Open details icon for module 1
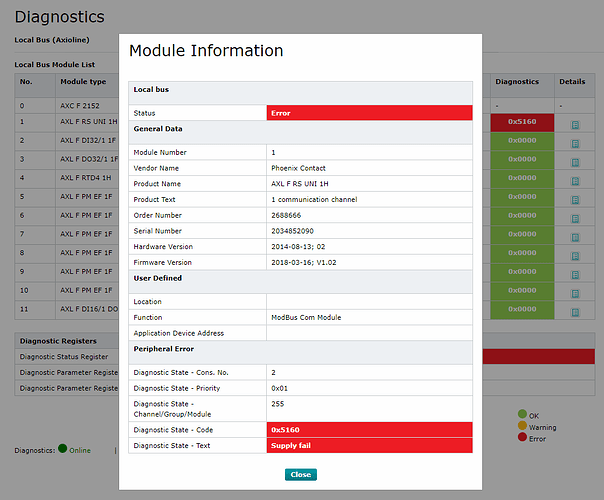604x500 pixels. pyautogui.click(x=574, y=125)
